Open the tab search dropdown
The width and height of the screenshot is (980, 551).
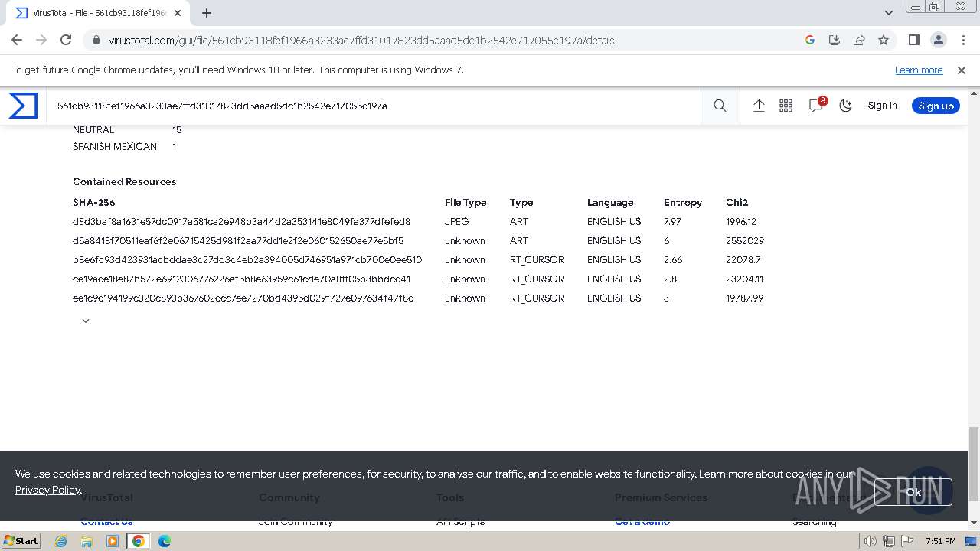point(888,13)
